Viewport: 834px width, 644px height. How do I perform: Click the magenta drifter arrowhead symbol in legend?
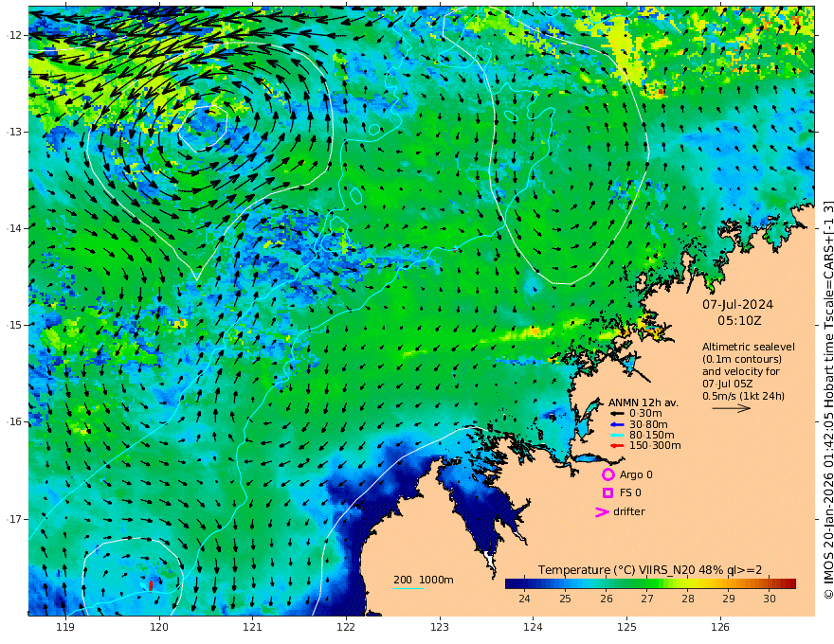[x=601, y=512]
